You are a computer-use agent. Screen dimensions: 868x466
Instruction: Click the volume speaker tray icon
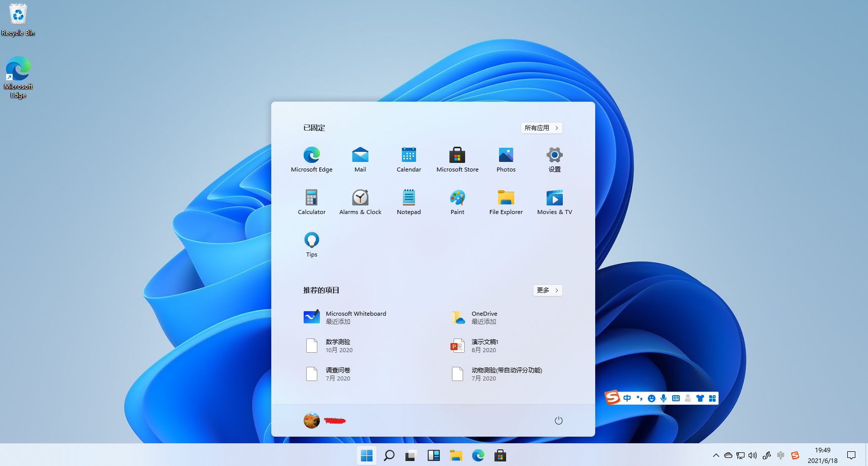click(753, 455)
